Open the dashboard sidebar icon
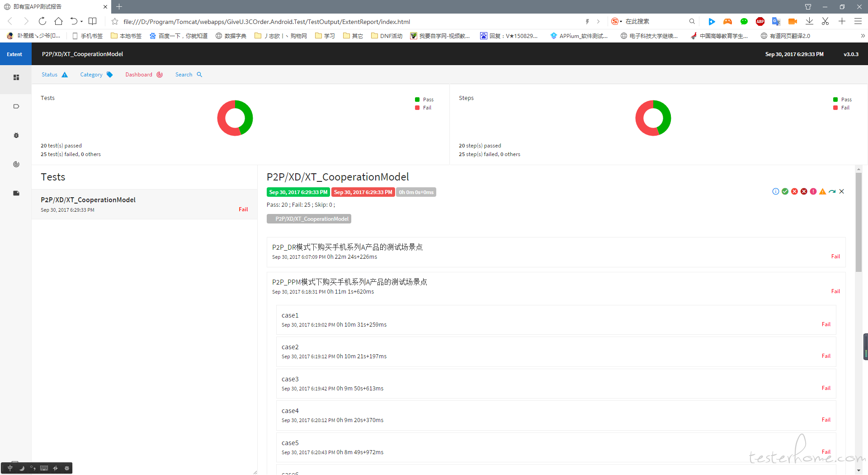868x475 pixels. click(x=16, y=164)
